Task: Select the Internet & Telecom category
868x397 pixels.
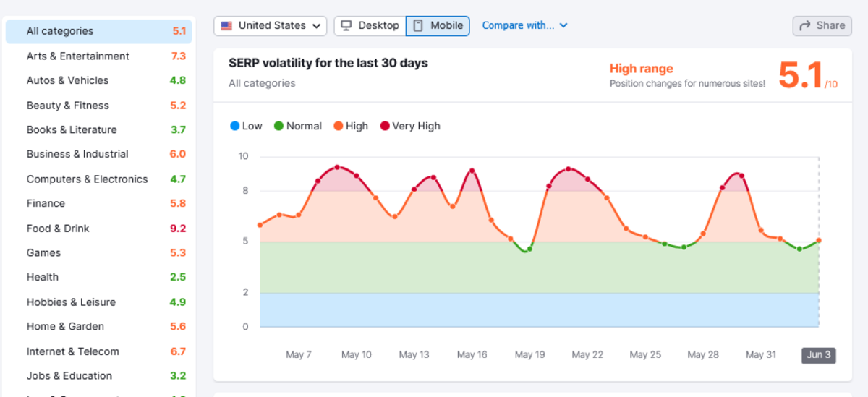Action: (72, 351)
